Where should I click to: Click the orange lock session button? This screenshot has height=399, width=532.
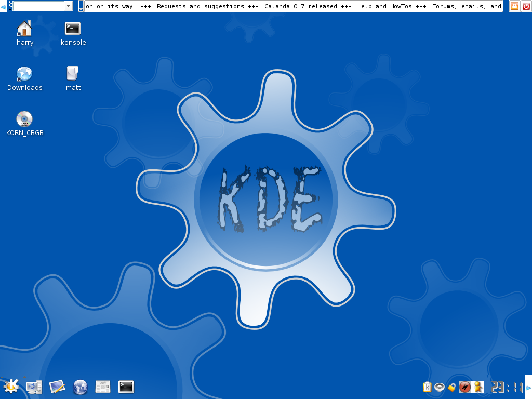514,6
